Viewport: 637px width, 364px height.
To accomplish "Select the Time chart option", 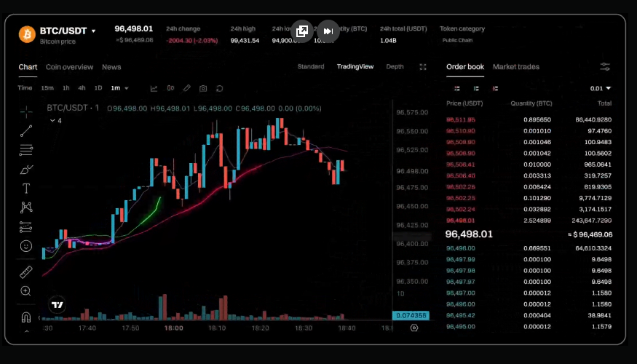I will (25, 88).
